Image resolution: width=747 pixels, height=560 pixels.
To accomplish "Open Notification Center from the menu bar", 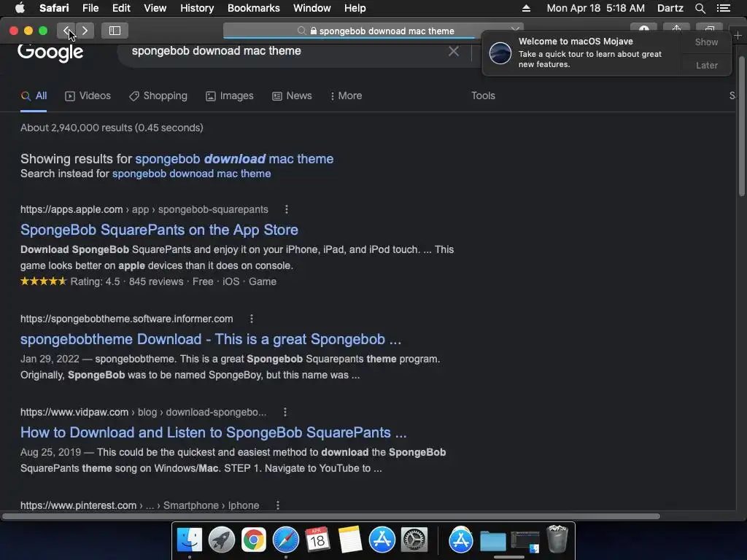I will pos(724,8).
